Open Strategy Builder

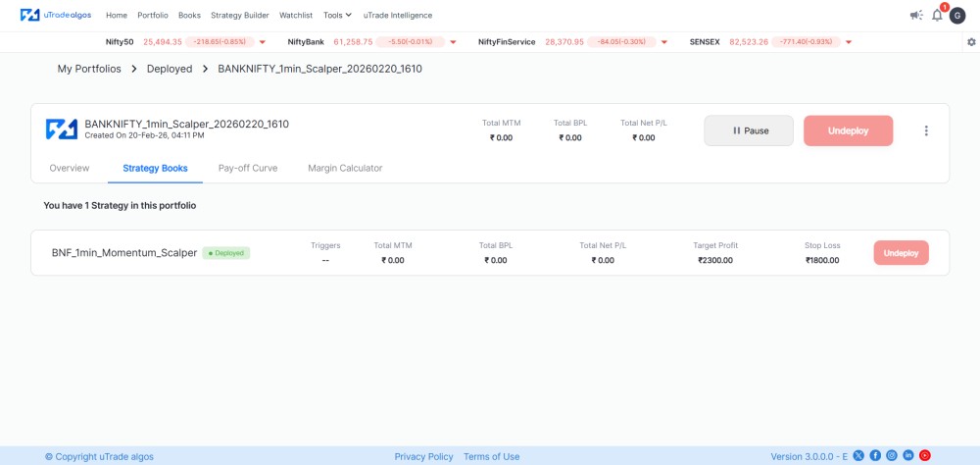pyautogui.click(x=240, y=15)
